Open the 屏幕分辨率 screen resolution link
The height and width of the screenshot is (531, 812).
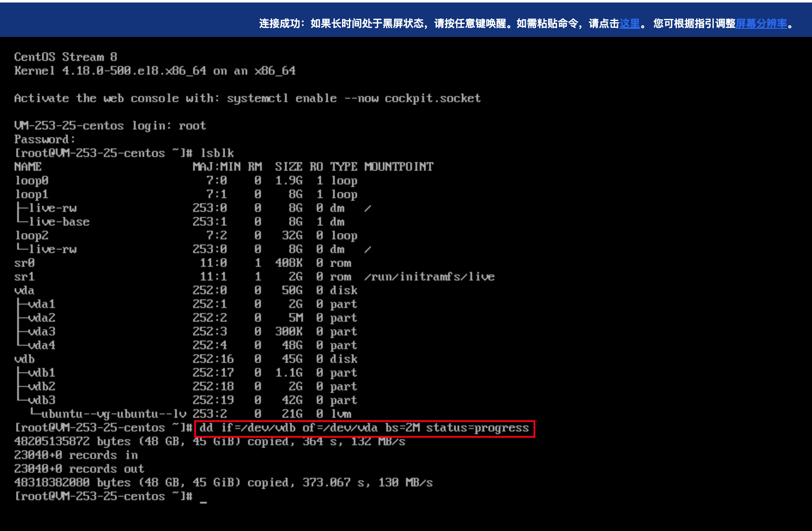tap(761, 24)
